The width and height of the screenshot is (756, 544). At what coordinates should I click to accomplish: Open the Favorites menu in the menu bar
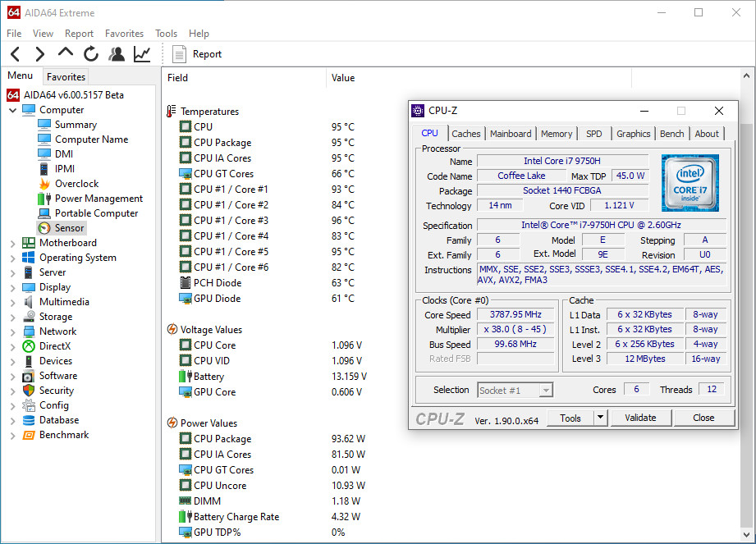pos(125,34)
